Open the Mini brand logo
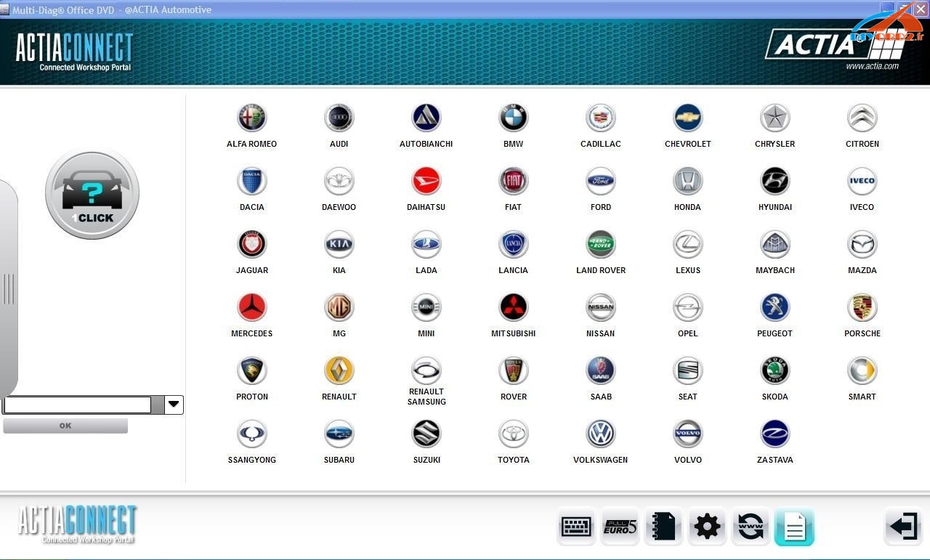 (426, 307)
